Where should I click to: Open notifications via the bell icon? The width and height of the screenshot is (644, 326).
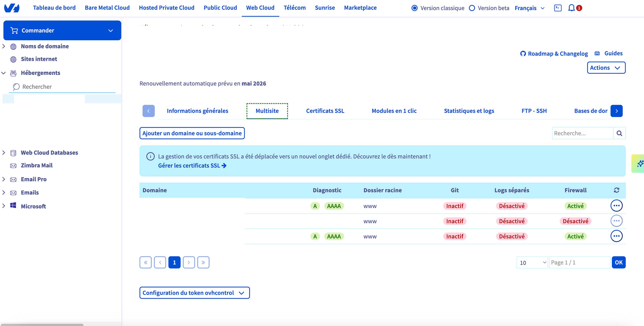click(x=571, y=8)
